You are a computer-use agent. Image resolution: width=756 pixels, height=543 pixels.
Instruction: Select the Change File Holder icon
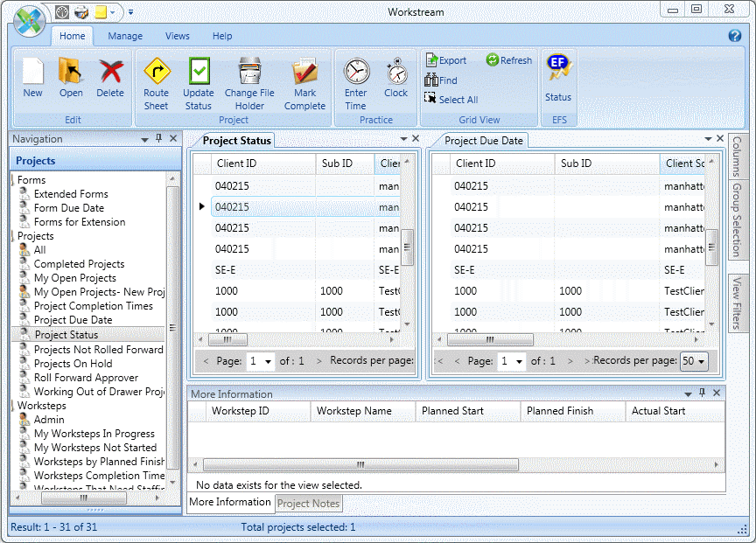point(249,77)
